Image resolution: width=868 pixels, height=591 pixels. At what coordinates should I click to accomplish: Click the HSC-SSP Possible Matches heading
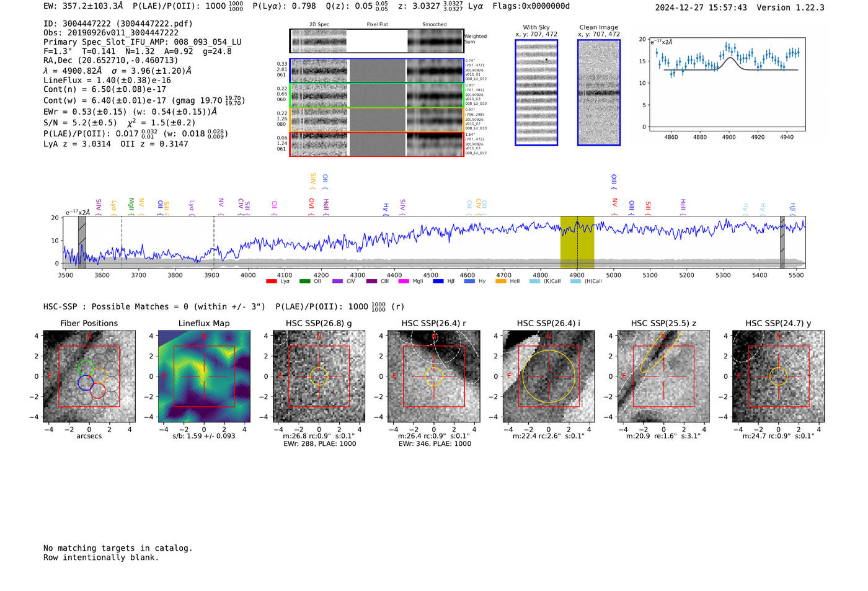(x=154, y=307)
